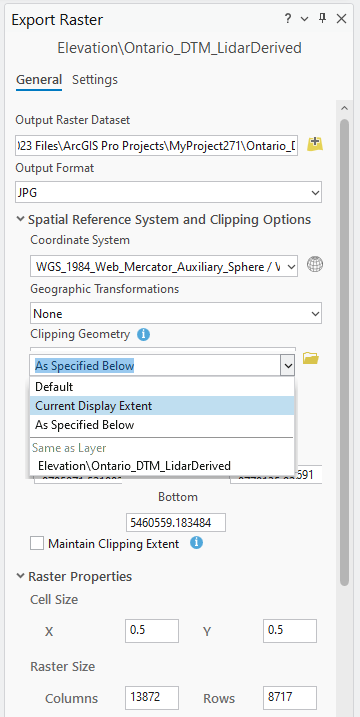The height and width of the screenshot is (717, 360).
Task: Select Default clipping geometry option
Action: click(162, 386)
